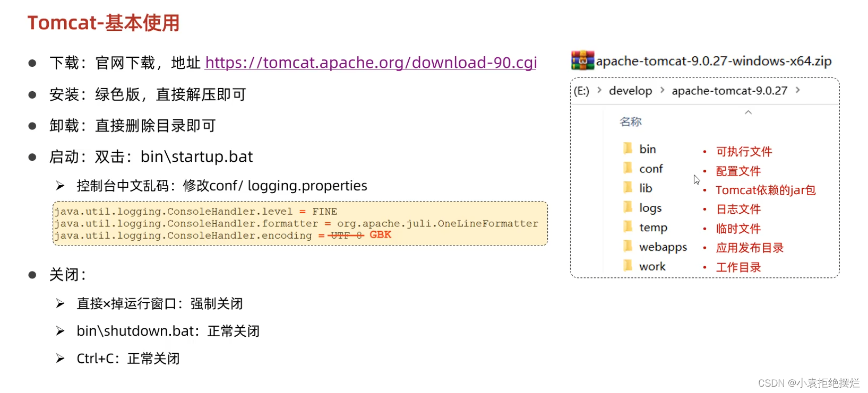The image size is (868, 393).
Task: Click the bin folder icon
Action: click(x=628, y=148)
